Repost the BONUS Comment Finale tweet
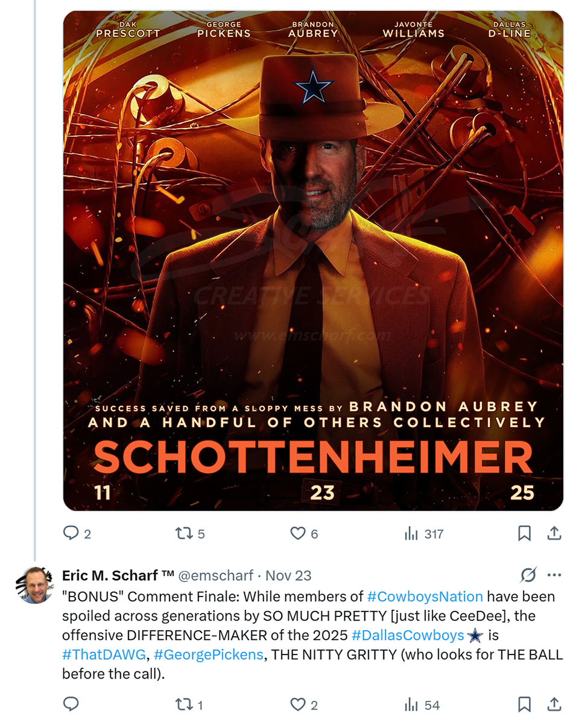Screen dimensions: 579x728 point(183,704)
